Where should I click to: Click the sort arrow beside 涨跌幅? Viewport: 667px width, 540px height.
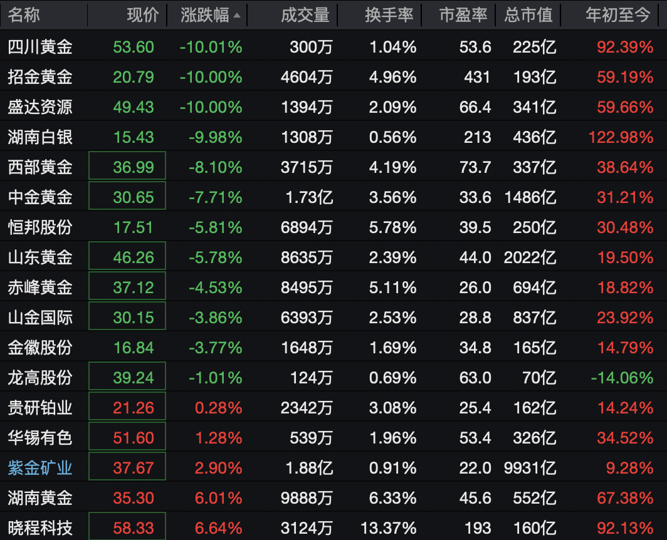pyautogui.click(x=237, y=16)
